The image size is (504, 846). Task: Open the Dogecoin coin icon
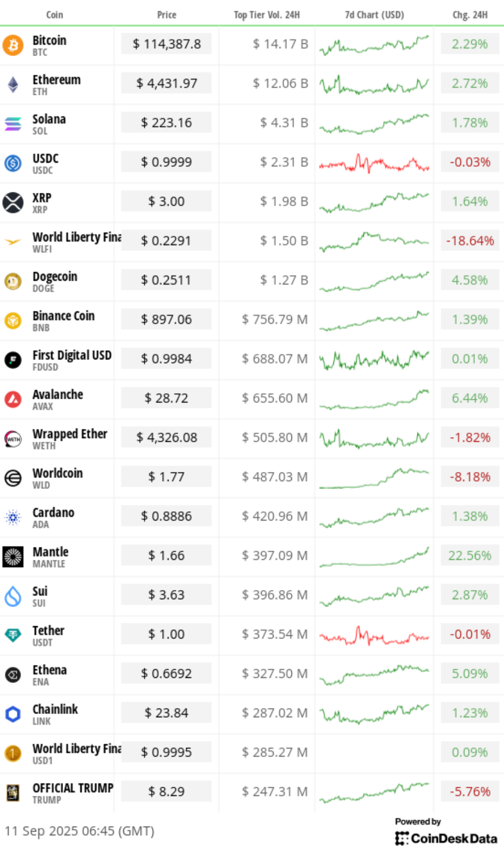[13, 281]
